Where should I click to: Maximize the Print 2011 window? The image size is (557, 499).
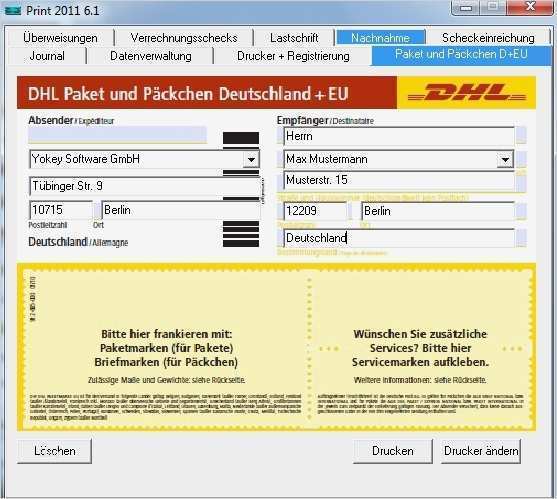[x=493, y=8]
